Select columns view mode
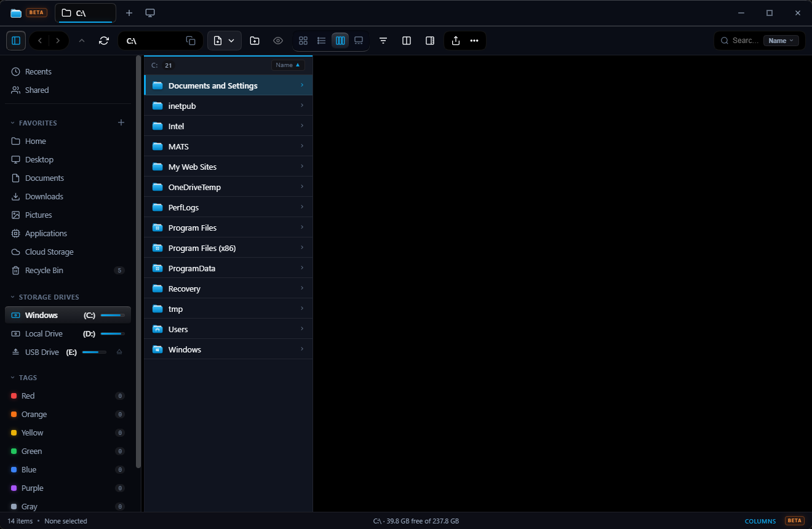This screenshot has width=812, height=529. coord(340,41)
